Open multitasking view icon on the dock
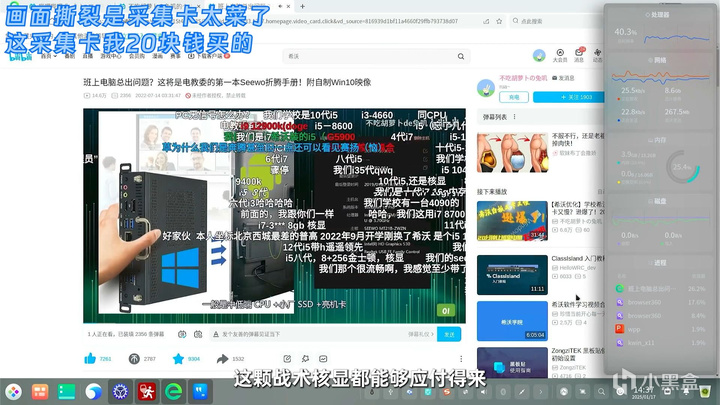 40,392
